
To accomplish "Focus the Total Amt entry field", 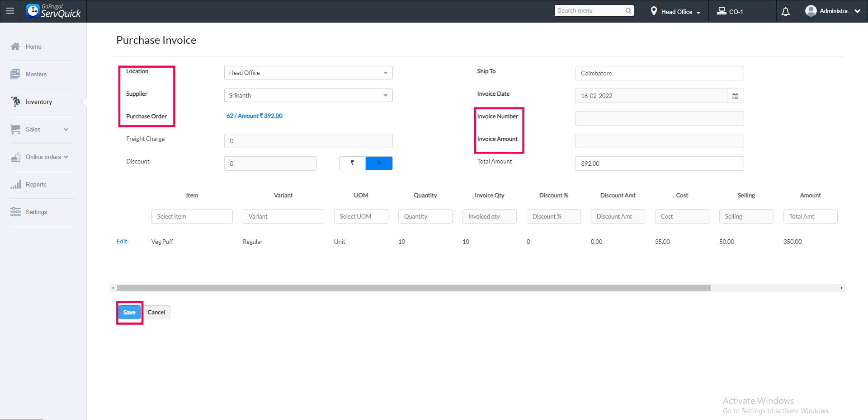I will [x=811, y=216].
